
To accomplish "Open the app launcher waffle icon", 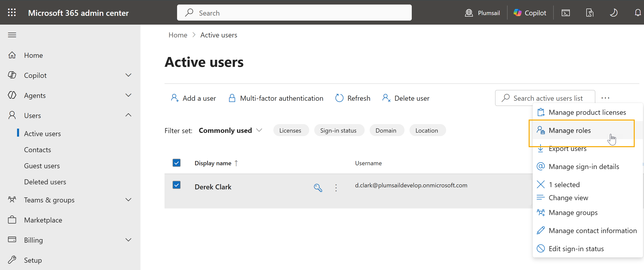I will (12, 13).
